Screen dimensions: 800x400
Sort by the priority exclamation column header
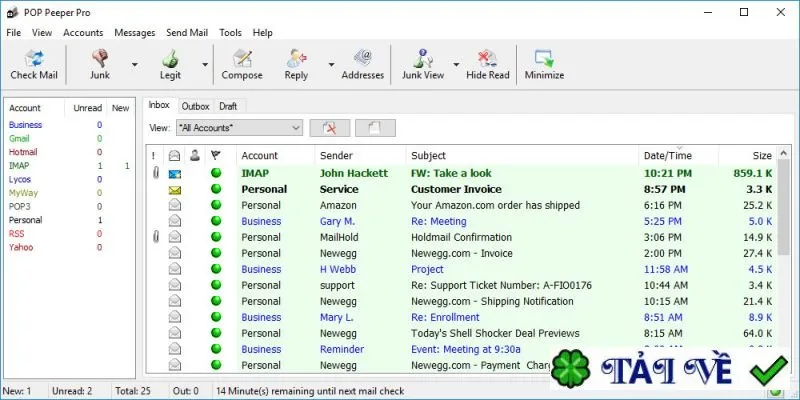[154, 156]
